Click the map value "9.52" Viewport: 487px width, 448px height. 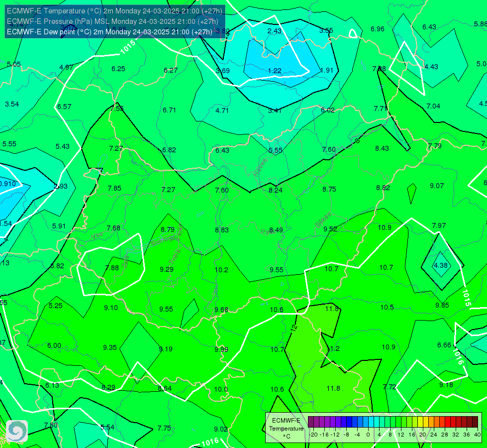(330, 229)
